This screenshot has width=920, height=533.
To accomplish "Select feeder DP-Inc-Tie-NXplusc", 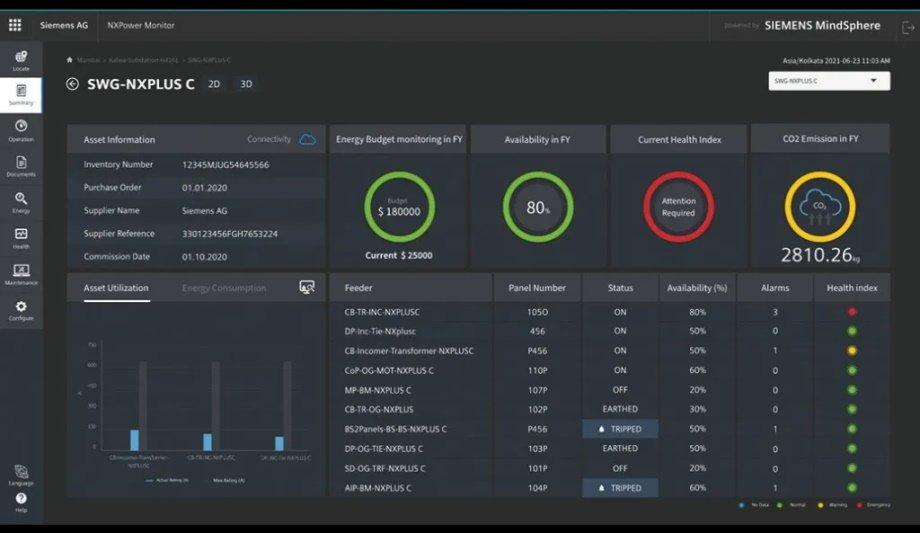I will 380,331.
